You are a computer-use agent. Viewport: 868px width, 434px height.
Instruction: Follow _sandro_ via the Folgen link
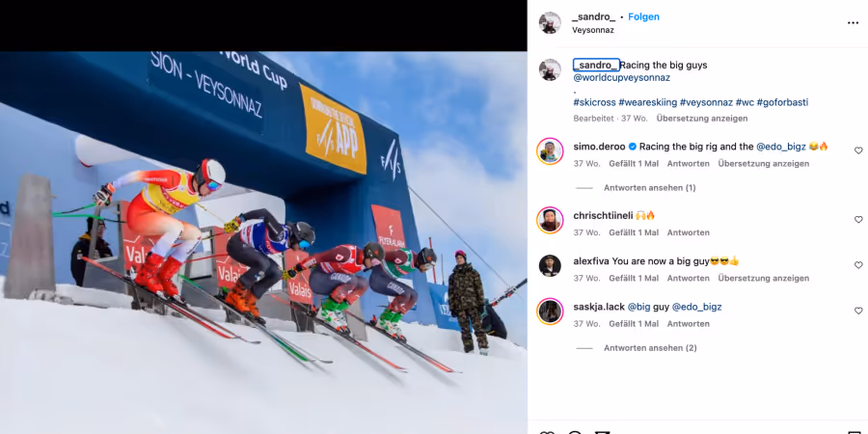pos(643,17)
